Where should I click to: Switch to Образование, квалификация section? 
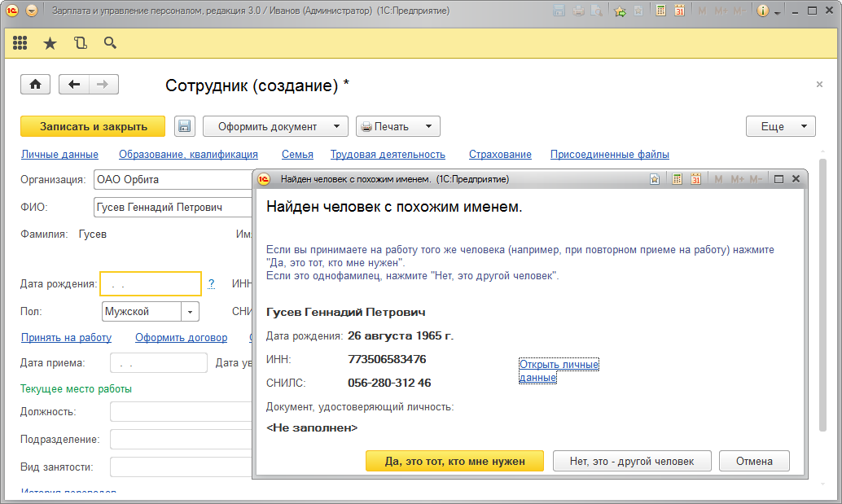[x=188, y=155]
